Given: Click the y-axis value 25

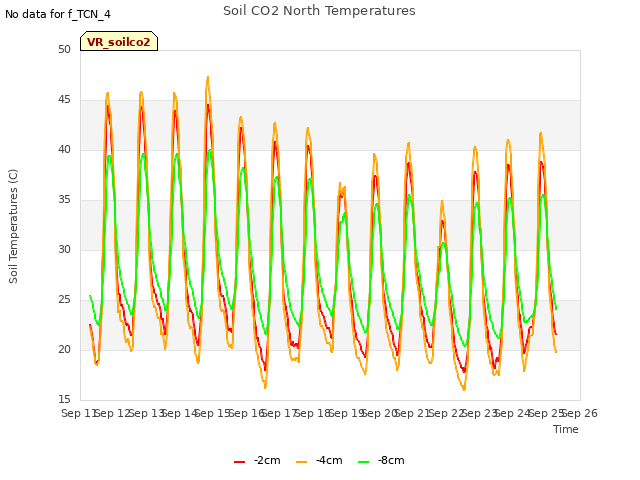Looking at the screenshot, I should tap(64, 300).
